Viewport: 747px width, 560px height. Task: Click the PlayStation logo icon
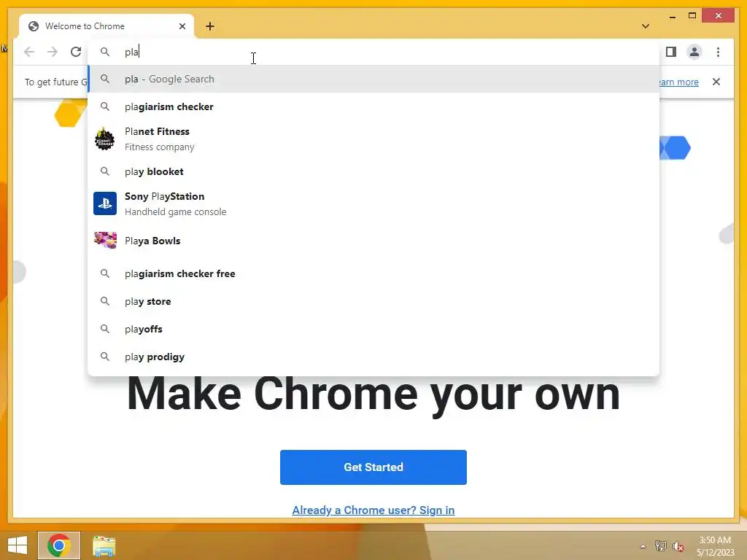click(x=105, y=203)
